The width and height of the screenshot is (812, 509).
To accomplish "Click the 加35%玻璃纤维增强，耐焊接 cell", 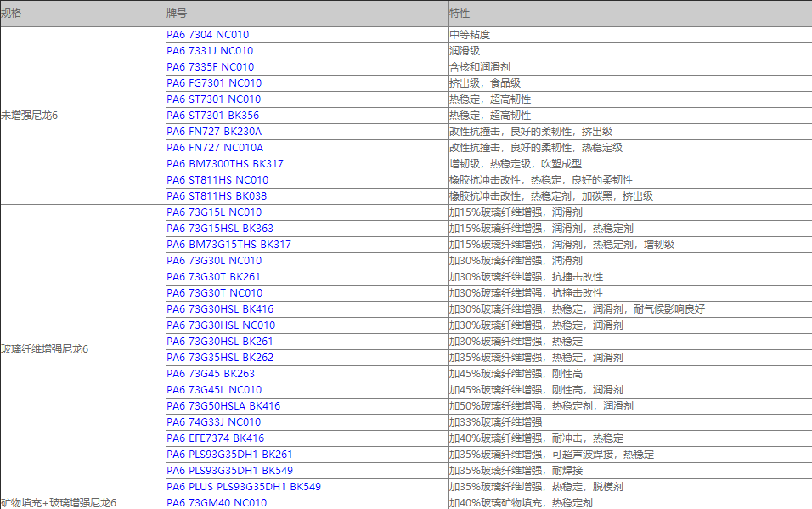I will [630, 470].
